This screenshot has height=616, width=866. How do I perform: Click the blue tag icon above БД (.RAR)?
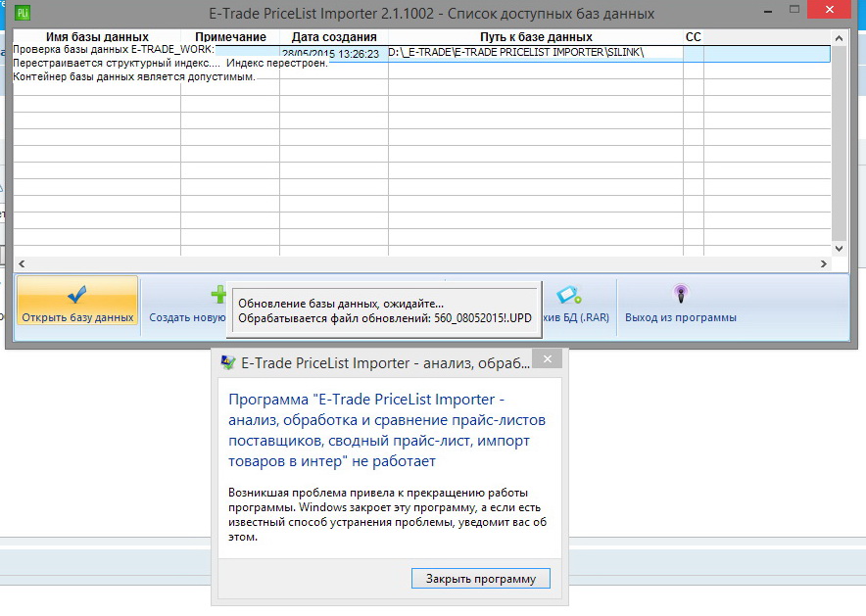pos(569,294)
